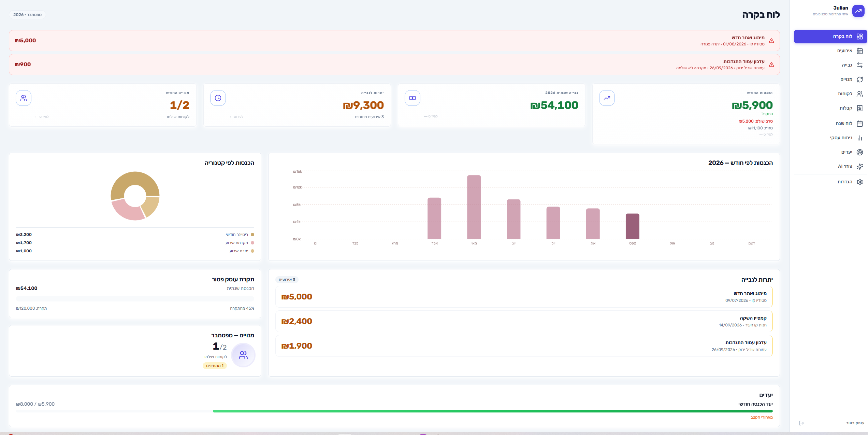The height and width of the screenshot is (435, 868).
Task: Click the cash icon on גבייה שנתית card
Action: coord(413,98)
